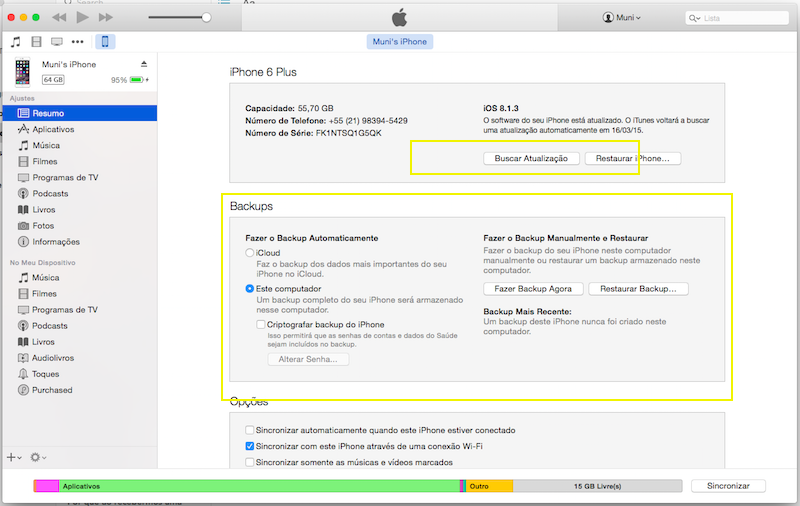
Task: Click the iOS 8.1.3 version label
Action: click(501, 108)
